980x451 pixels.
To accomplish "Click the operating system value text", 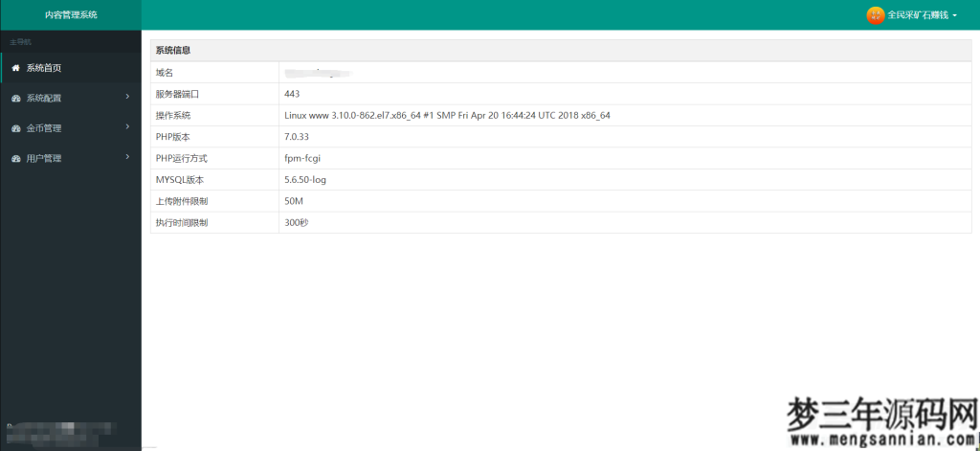I will tap(447, 115).
